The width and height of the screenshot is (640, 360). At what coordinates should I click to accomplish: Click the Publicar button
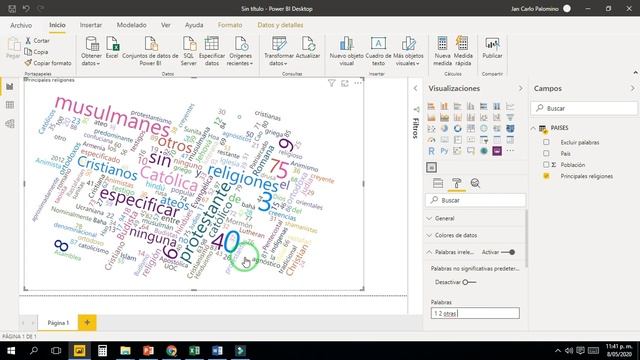tap(492, 47)
